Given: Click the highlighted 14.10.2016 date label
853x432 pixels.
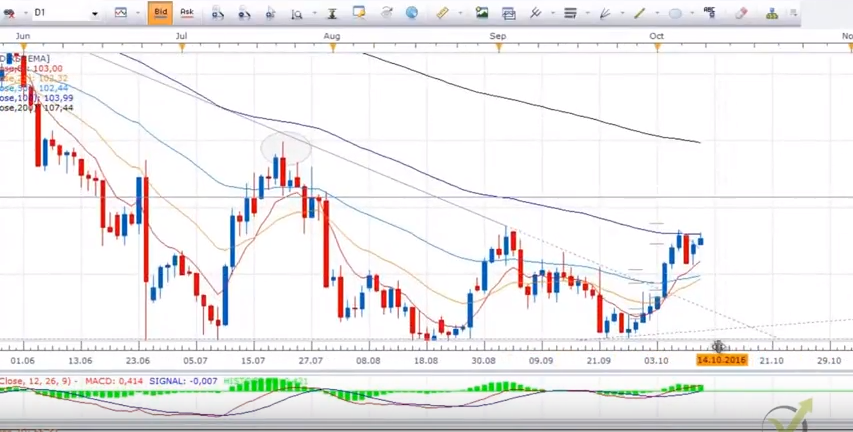Looking at the screenshot, I should pos(721,360).
